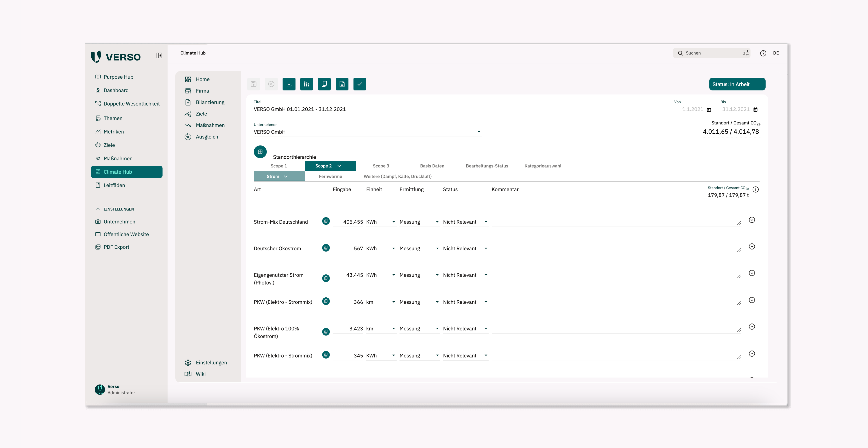Screen dimensions: 868x448
Task: Click the plus icon above Standorthierarchie
Action: pyautogui.click(x=260, y=152)
